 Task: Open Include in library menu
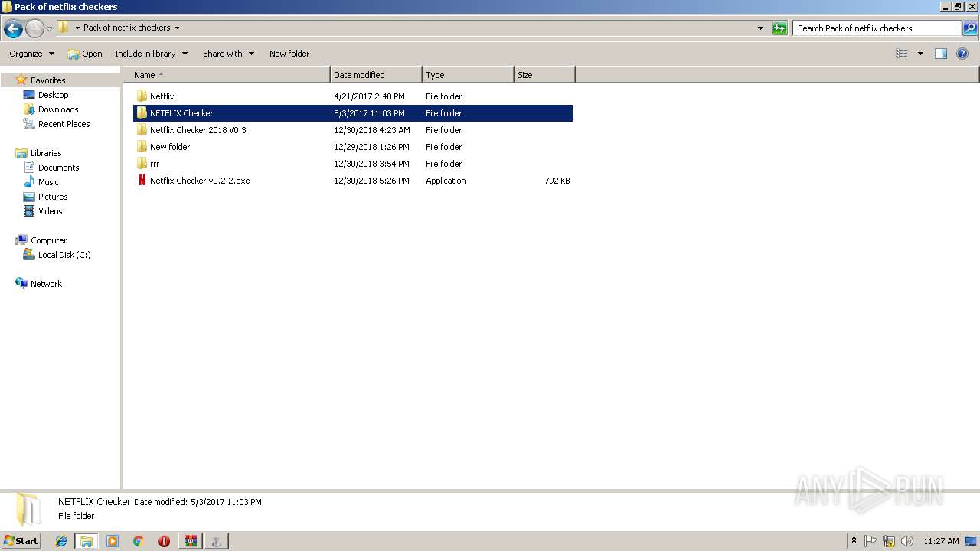click(151, 54)
